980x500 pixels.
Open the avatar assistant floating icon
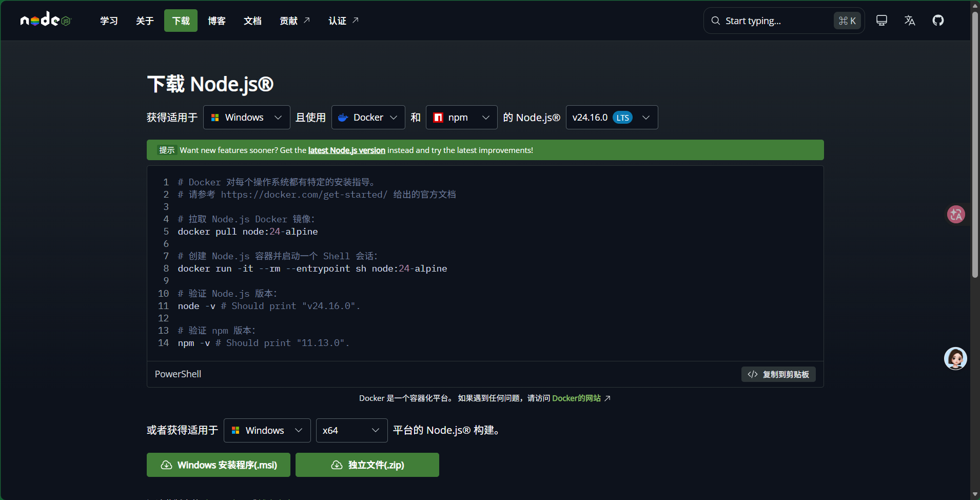(x=955, y=358)
